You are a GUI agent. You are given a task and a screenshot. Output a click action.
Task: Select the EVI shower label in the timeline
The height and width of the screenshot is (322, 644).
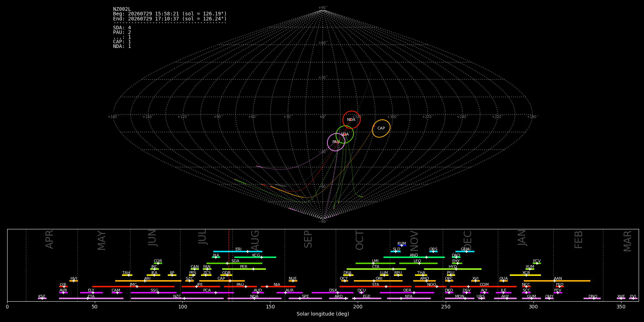[633, 297]
